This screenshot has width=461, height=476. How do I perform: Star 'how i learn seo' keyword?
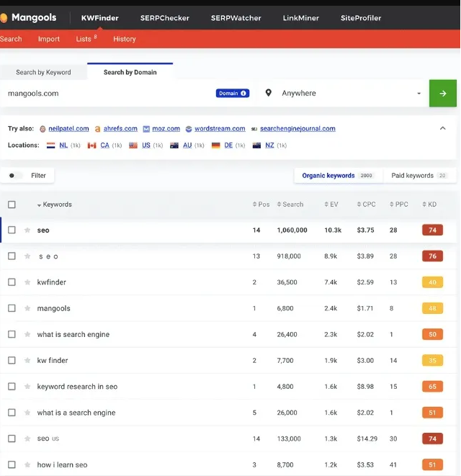pos(27,464)
